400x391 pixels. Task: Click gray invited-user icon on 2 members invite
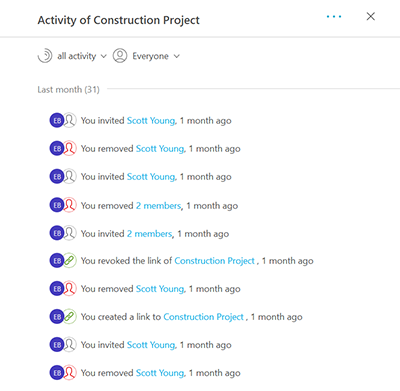[70, 233]
